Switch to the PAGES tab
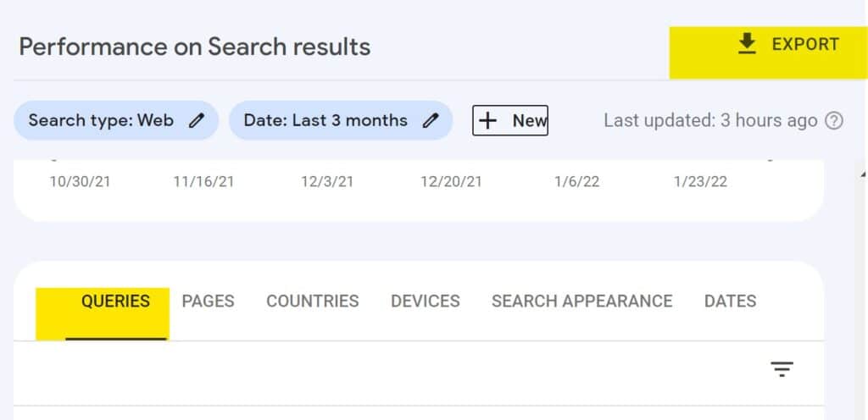 tap(209, 301)
